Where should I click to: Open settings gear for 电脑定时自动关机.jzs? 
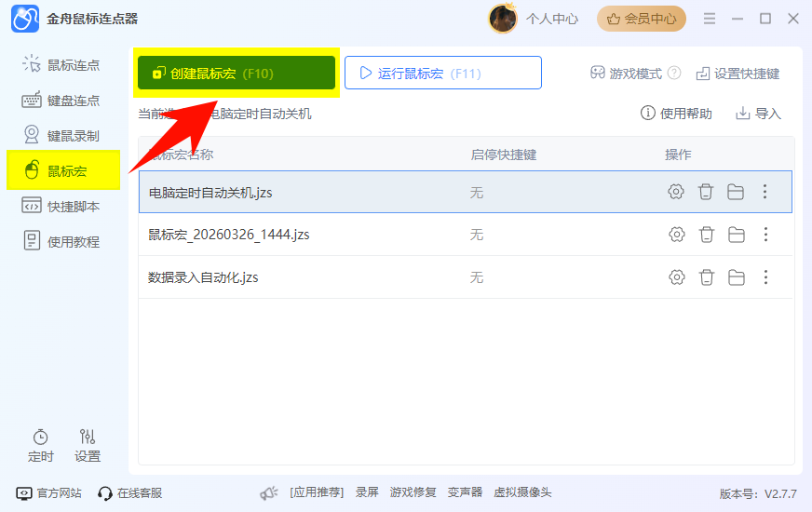click(x=676, y=192)
